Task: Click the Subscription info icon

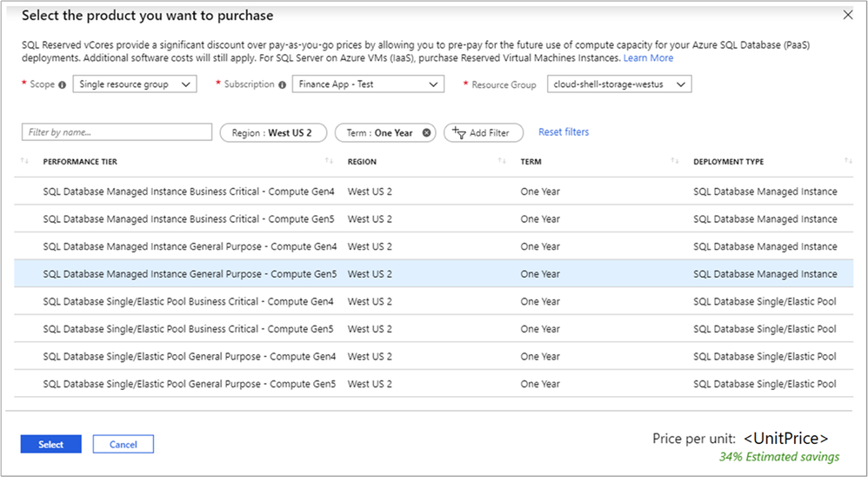Action: [282, 84]
